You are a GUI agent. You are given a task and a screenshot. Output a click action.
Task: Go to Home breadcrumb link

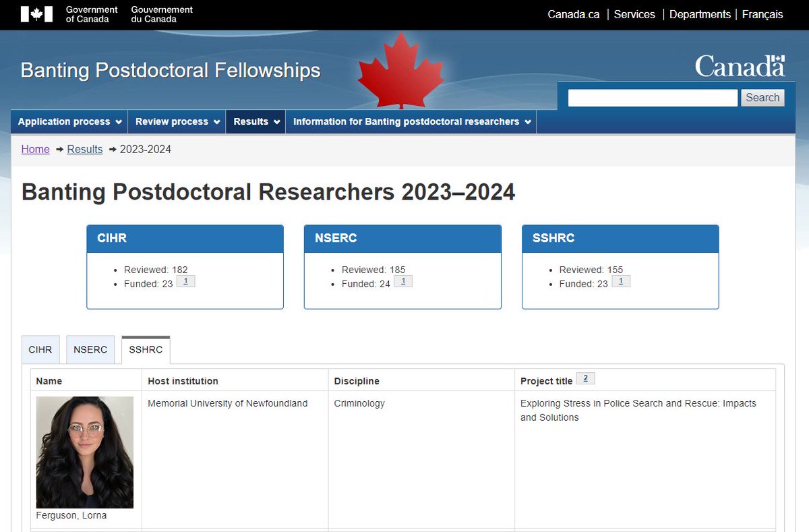36,150
